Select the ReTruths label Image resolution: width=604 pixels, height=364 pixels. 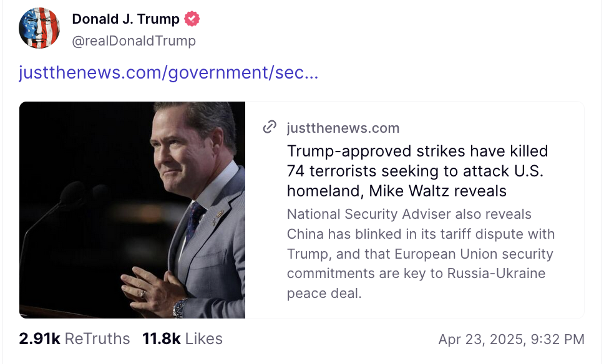pyautogui.click(x=97, y=338)
